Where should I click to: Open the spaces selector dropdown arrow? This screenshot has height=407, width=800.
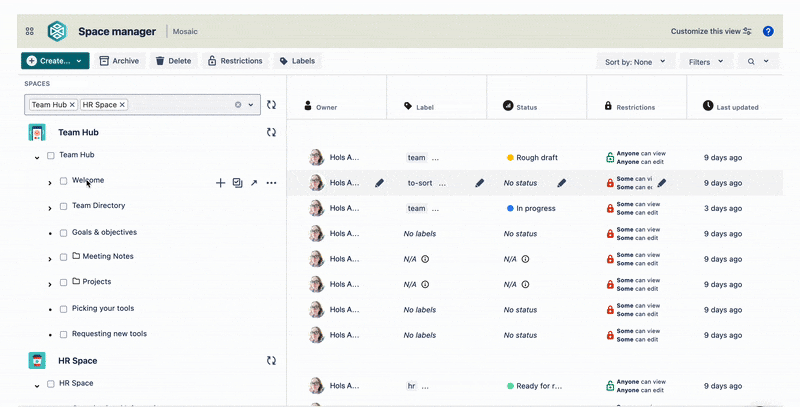(251, 105)
